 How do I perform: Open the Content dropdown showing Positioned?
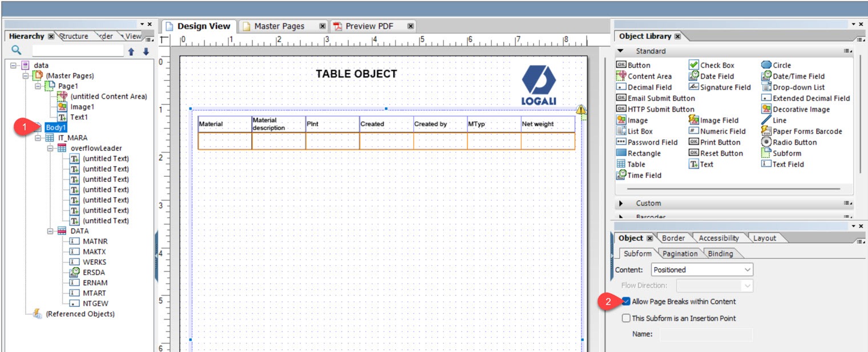tap(742, 269)
